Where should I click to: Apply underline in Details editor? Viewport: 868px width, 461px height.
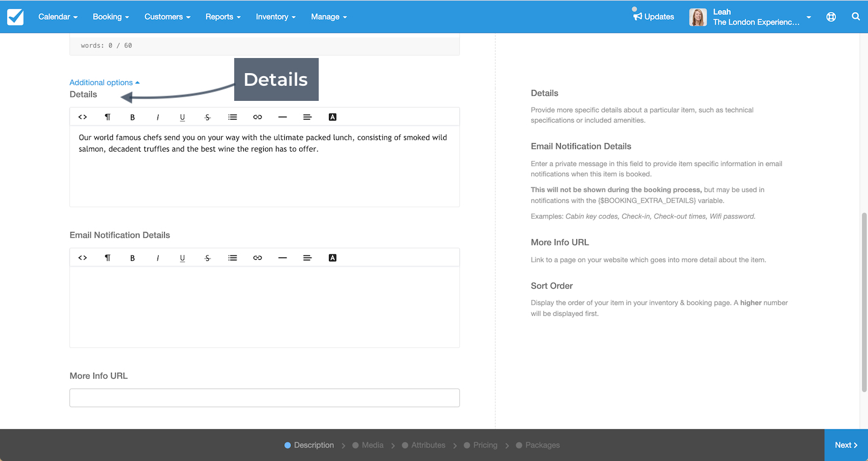point(182,117)
